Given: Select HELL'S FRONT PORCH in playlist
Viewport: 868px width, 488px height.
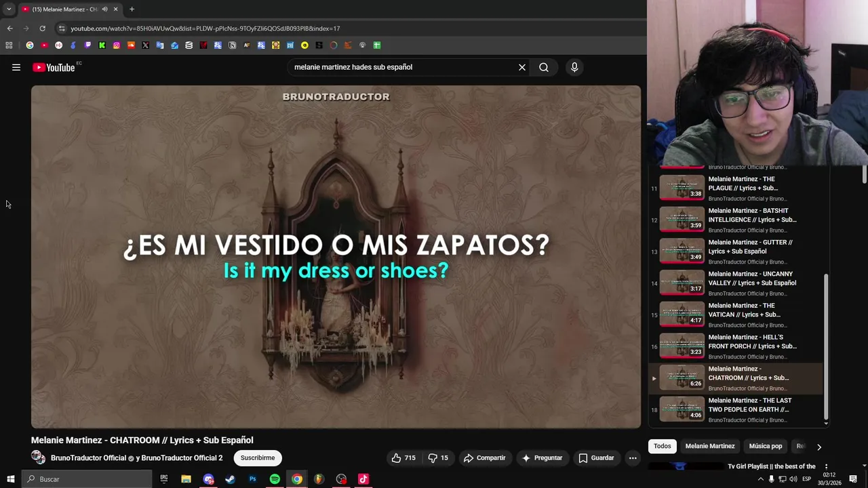Looking at the screenshot, I should click(736, 346).
